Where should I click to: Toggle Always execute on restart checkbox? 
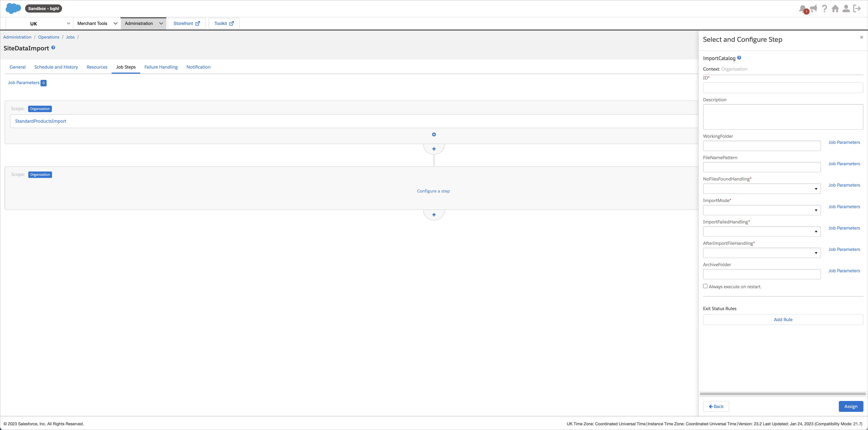[x=705, y=286]
